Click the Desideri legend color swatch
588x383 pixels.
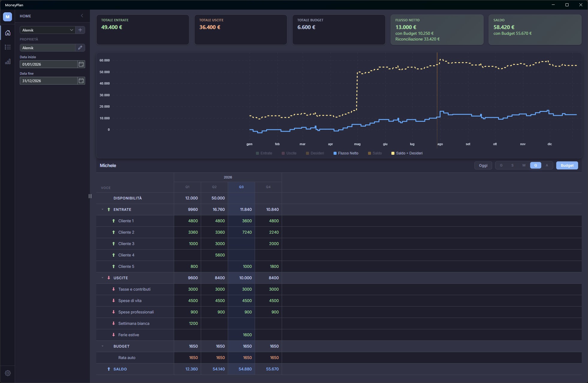307,153
